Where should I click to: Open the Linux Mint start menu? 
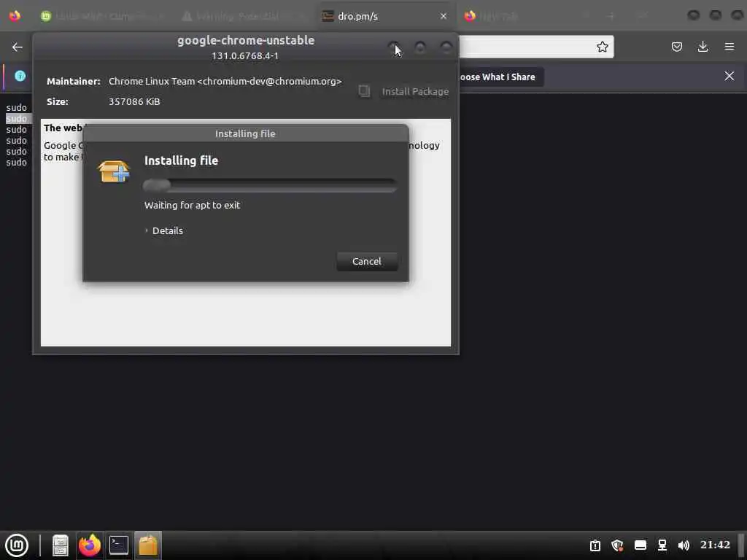[17, 545]
